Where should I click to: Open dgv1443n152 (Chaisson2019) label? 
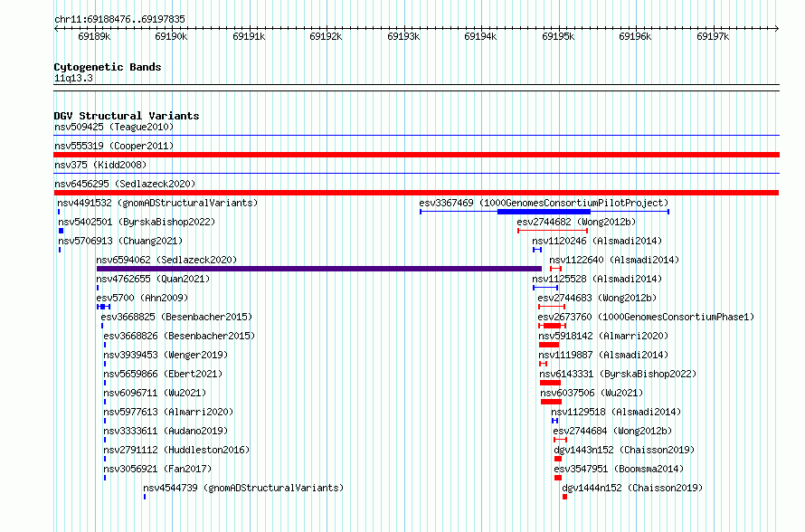624,450
